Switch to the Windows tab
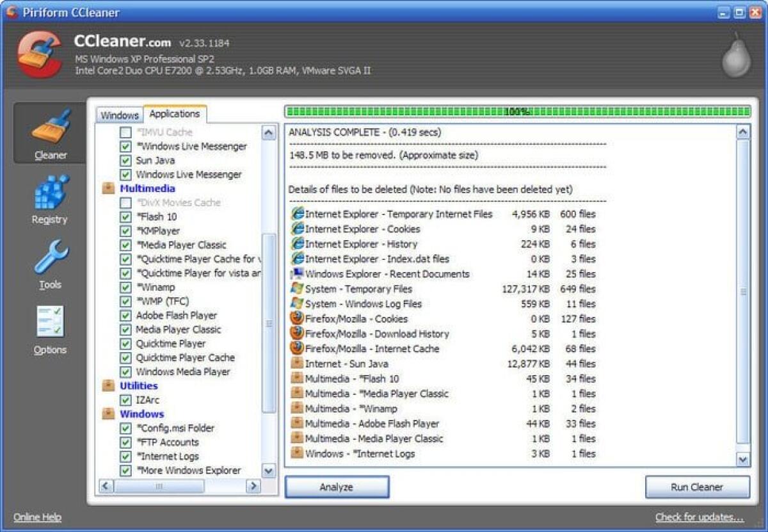 click(119, 115)
